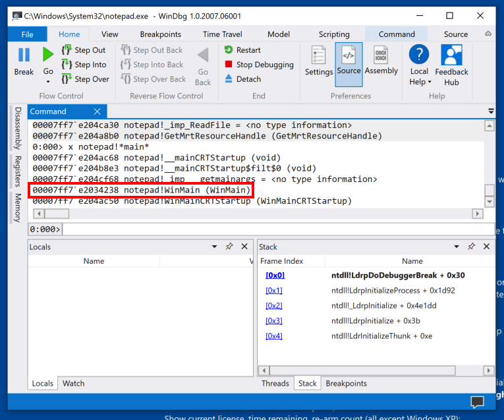
Task: Click stack frame link [0x4]
Action: point(274,336)
